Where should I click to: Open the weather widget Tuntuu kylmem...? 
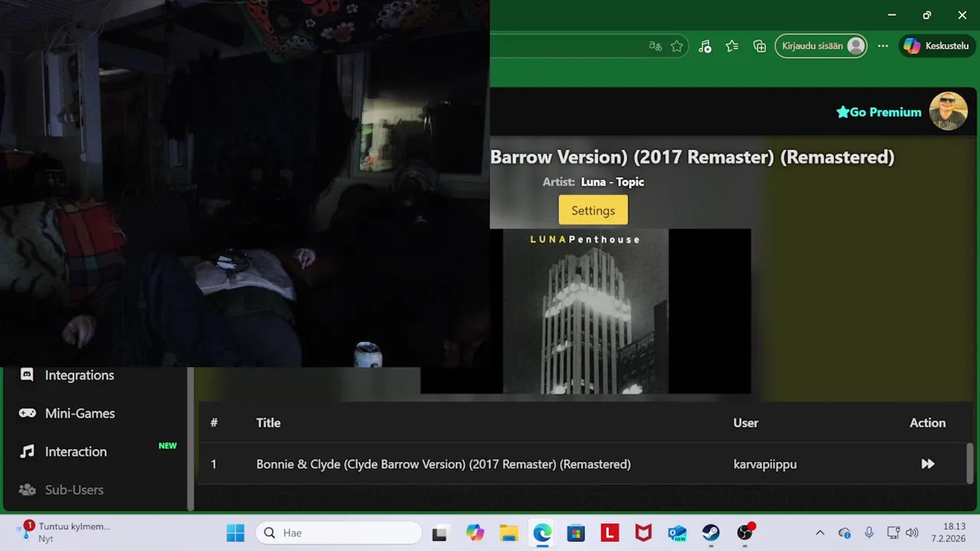coord(65,532)
